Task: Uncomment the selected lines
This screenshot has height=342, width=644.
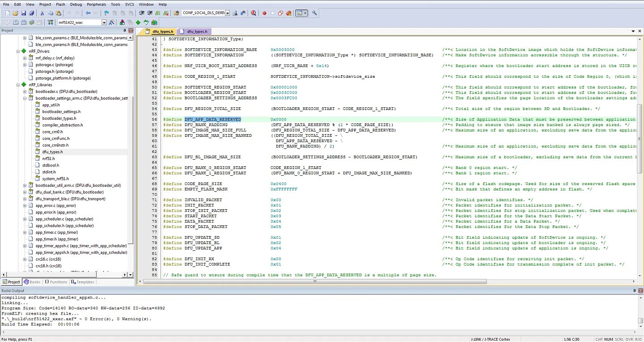Action: (x=166, y=13)
